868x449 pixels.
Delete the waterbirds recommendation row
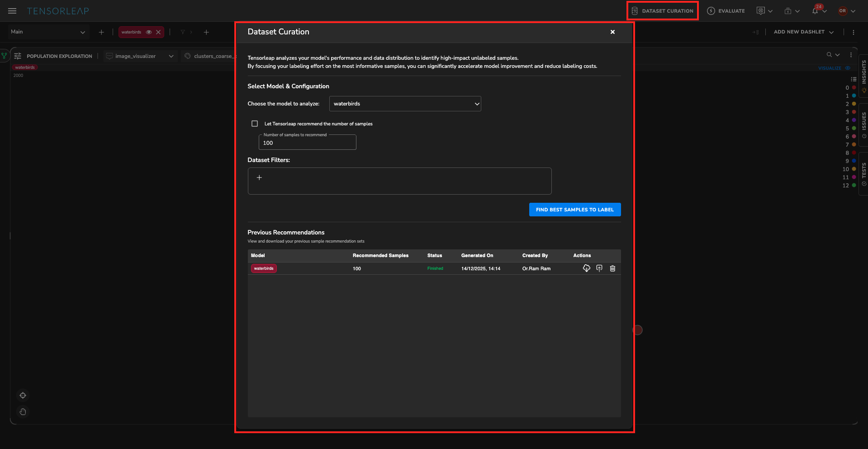(x=612, y=268)
